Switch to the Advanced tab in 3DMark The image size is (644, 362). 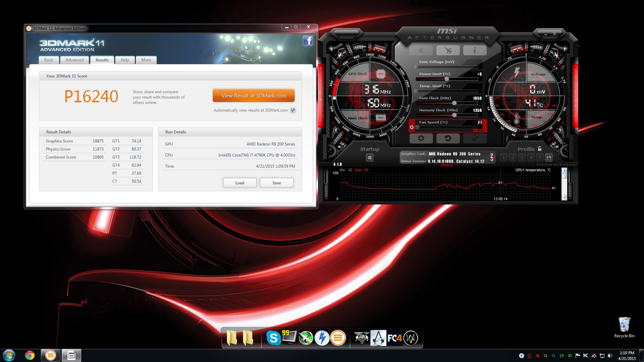pyautogui.click(x=74, y=60)
